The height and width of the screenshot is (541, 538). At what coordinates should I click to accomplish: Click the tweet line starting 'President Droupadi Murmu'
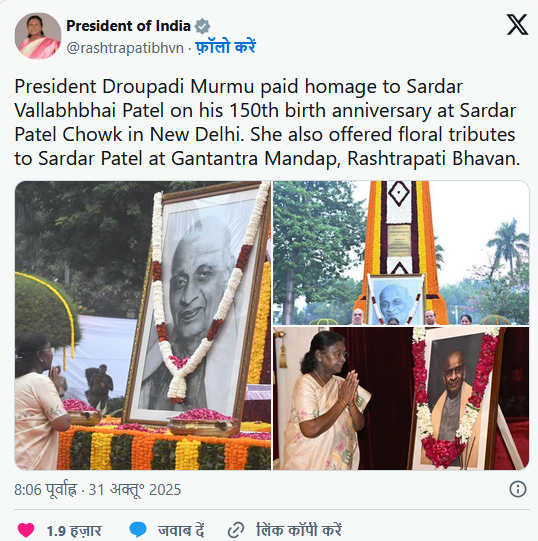pos(238,87)
